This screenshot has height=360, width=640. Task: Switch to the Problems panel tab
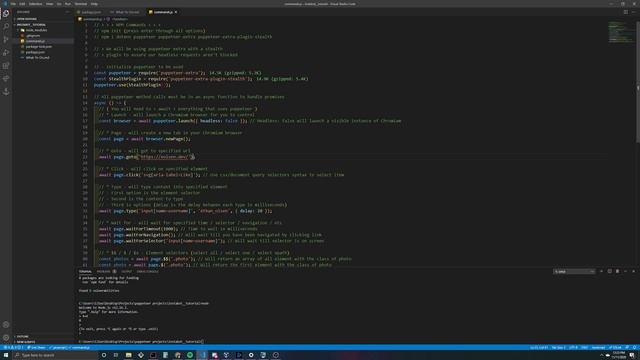point(106,271)
